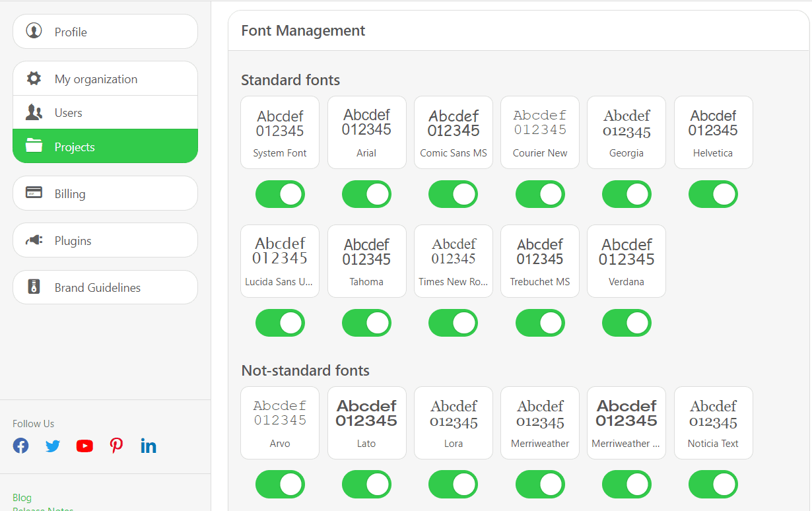
Task: Select the Arial font preview card
Action: point(366,132)
